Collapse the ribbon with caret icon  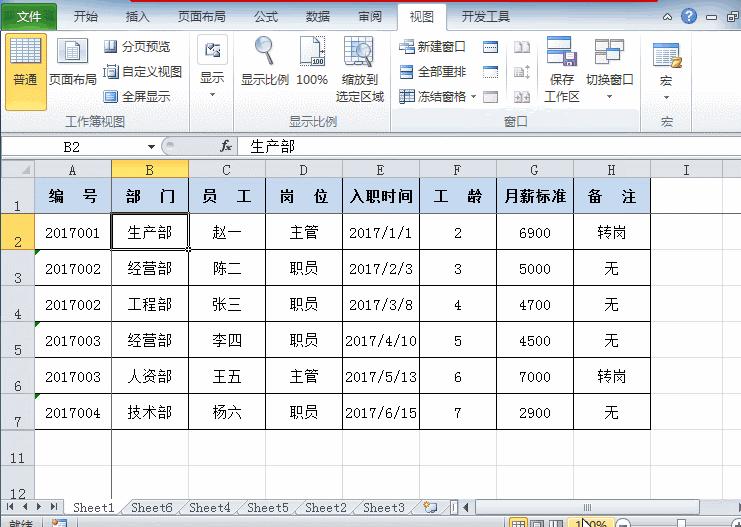pos(667,17)
